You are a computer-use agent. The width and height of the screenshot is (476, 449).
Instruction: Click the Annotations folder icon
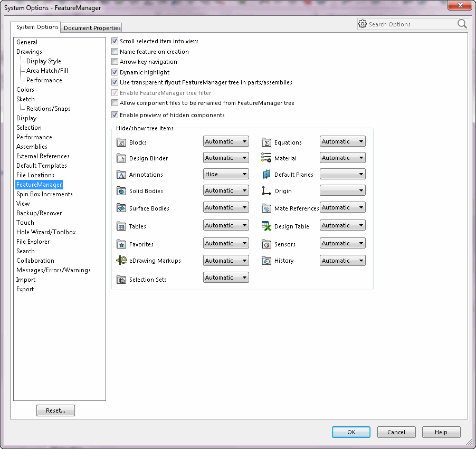coord(121,174)
